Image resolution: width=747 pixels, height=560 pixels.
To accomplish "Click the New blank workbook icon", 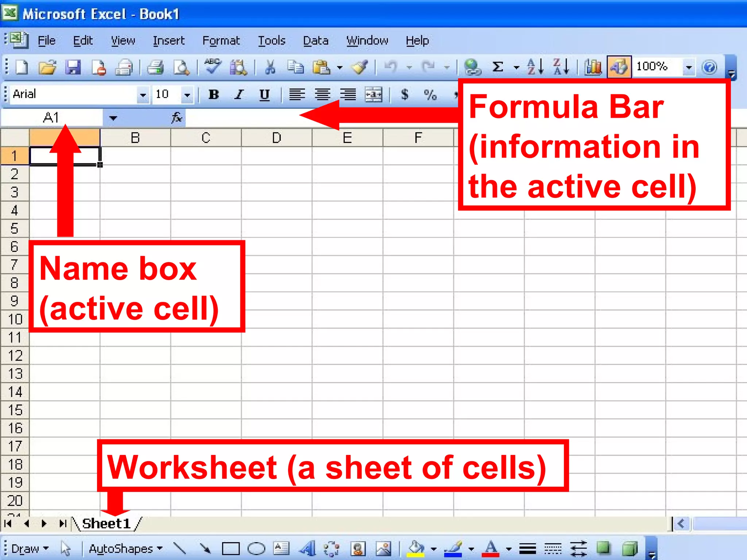I will coord(22,67).
